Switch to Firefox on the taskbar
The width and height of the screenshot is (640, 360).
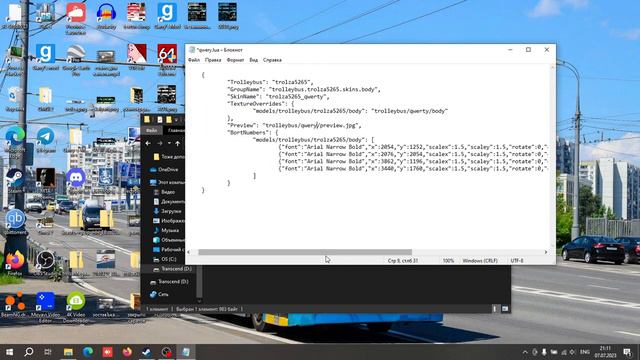[x=127, y=352]
